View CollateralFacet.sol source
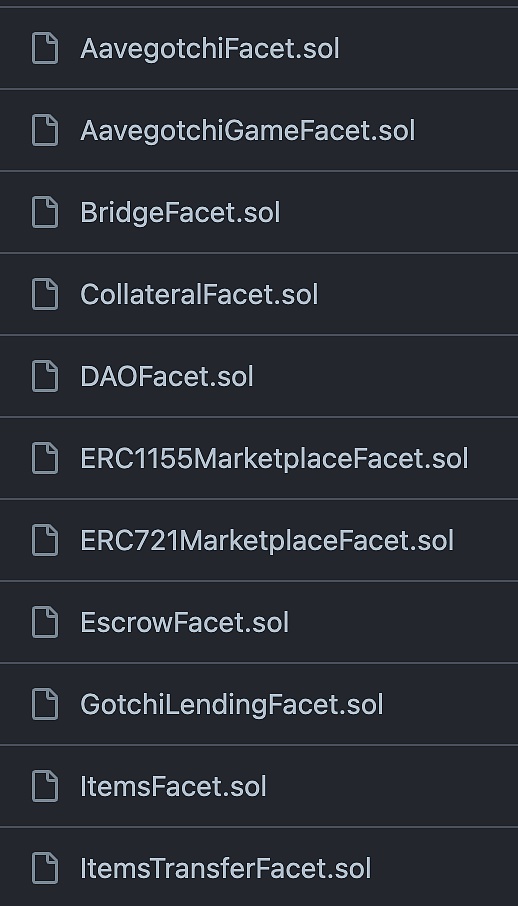518x906 pixels. pyautogui.click(x=199, y=295)
